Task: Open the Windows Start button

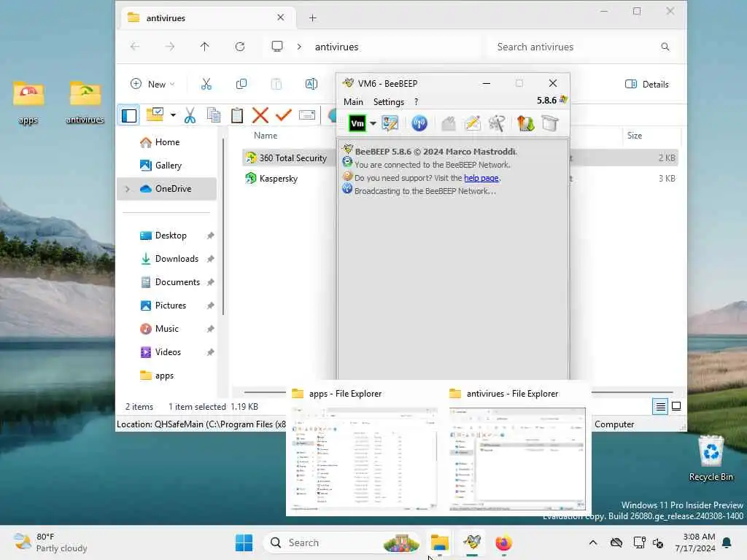Action: pos(244,542)
